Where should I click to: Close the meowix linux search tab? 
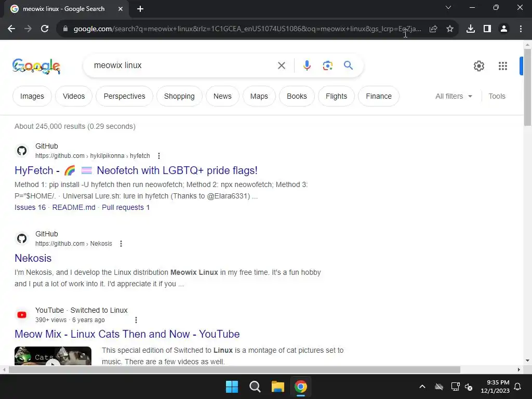[x=121, y=9]
